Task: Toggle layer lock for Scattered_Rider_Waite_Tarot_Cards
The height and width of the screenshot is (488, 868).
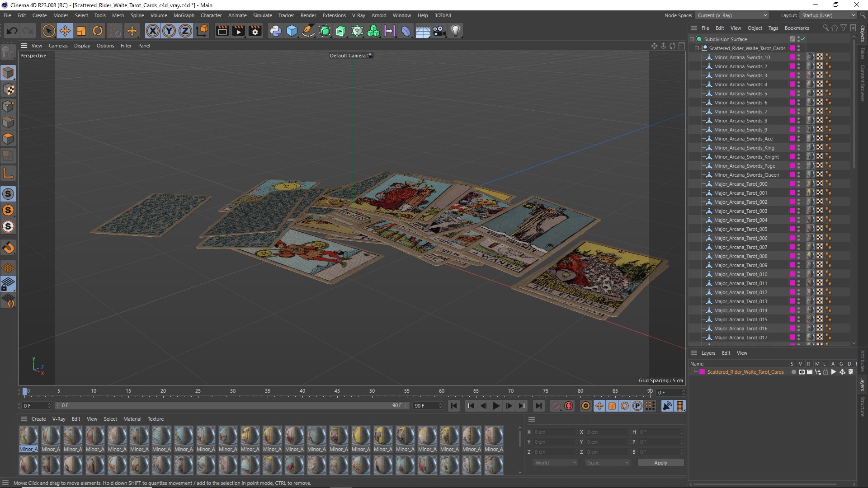Action: click(826, 372)
